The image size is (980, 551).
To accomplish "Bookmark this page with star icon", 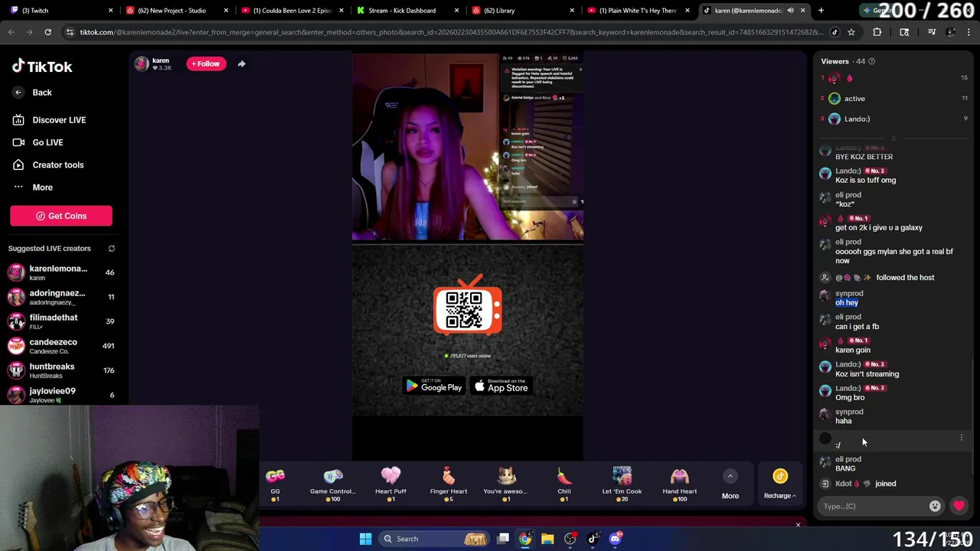I will (x=851, y=32).
